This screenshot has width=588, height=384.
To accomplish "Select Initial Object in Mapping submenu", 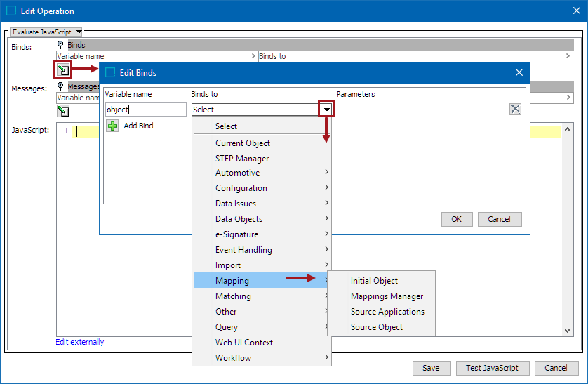I will (374, 281).
